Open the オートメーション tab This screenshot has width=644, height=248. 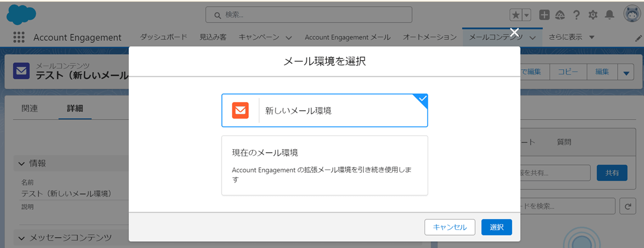tap(430, 37)
